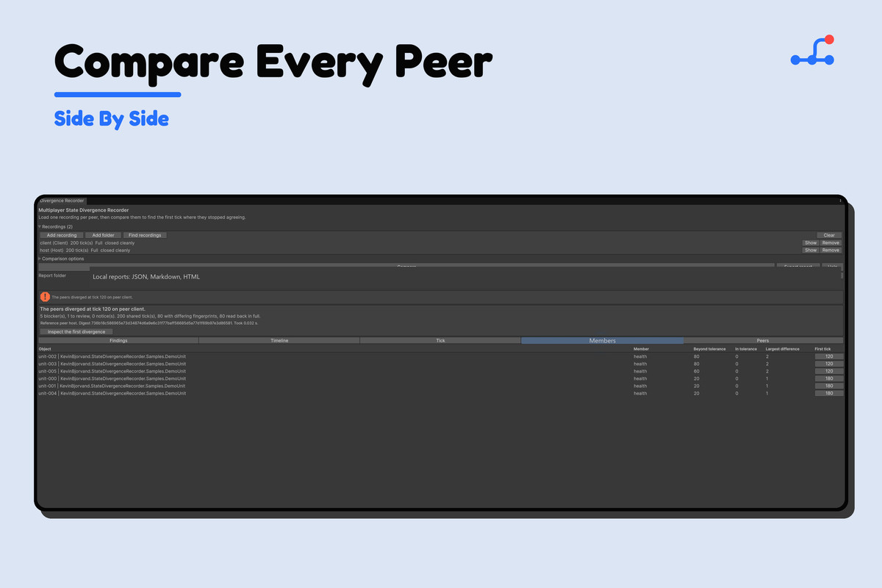Click the Member column header
Viewport: 882px width, 588px height.
pyautogui.click(x=642, y=348)
